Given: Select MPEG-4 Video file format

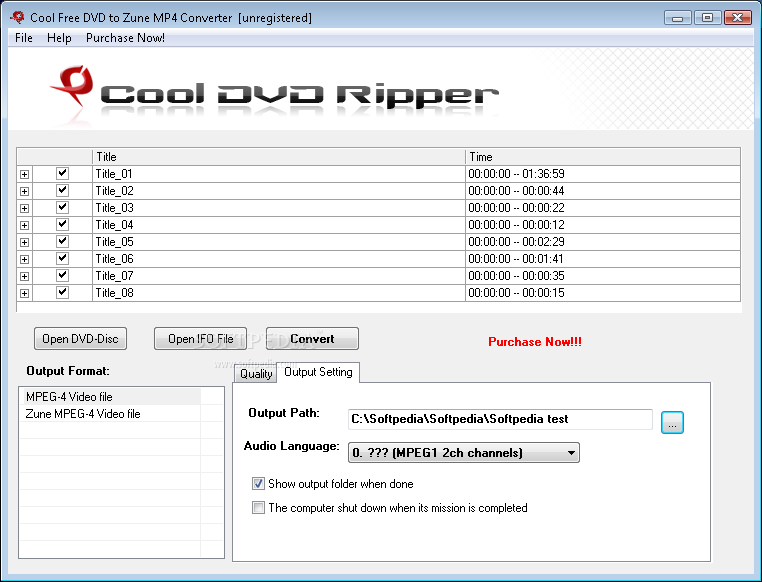Looking at the screenshot, I should tap(112, 397).
